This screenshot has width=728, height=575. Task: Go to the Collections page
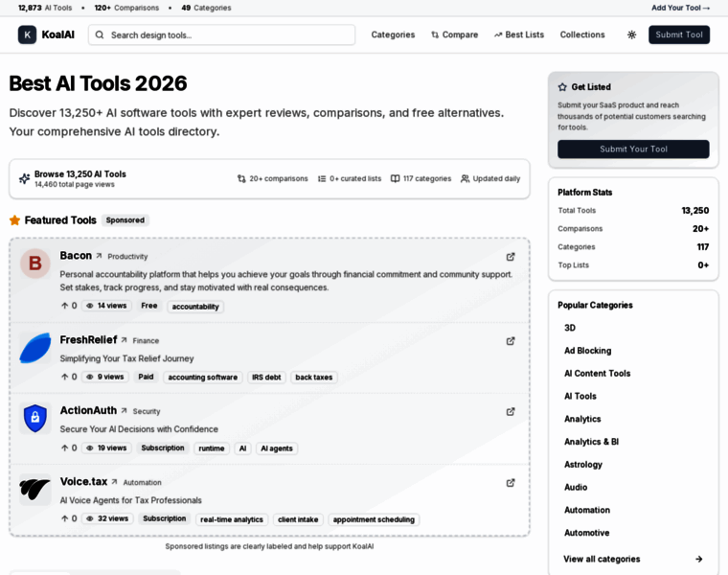click(582, 34)
